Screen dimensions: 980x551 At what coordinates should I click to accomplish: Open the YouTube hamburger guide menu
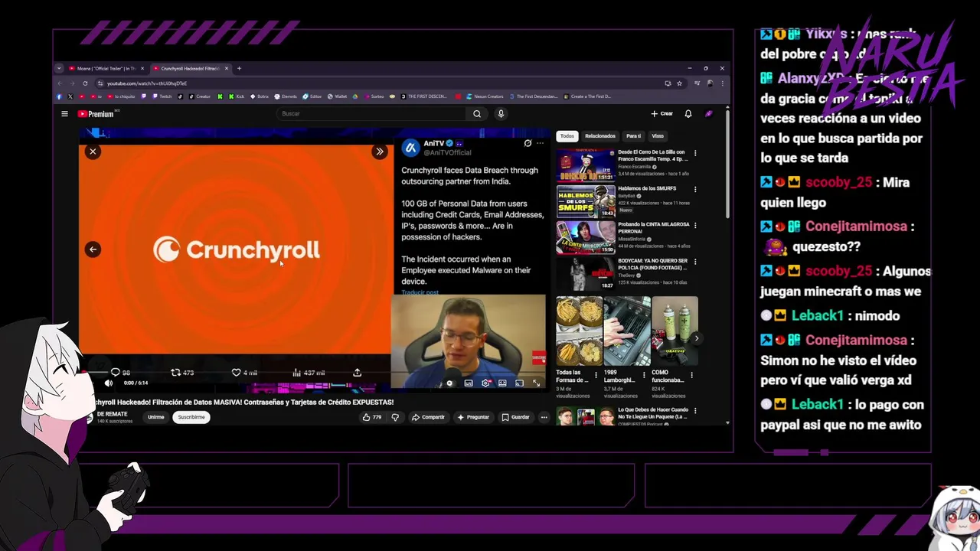[64, 114]
